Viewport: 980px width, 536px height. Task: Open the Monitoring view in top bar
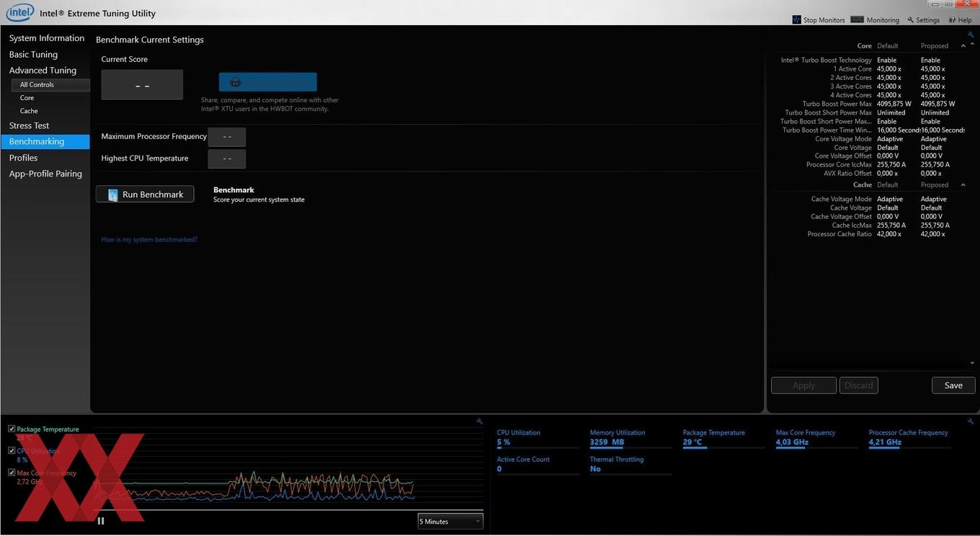coord(875,20)
